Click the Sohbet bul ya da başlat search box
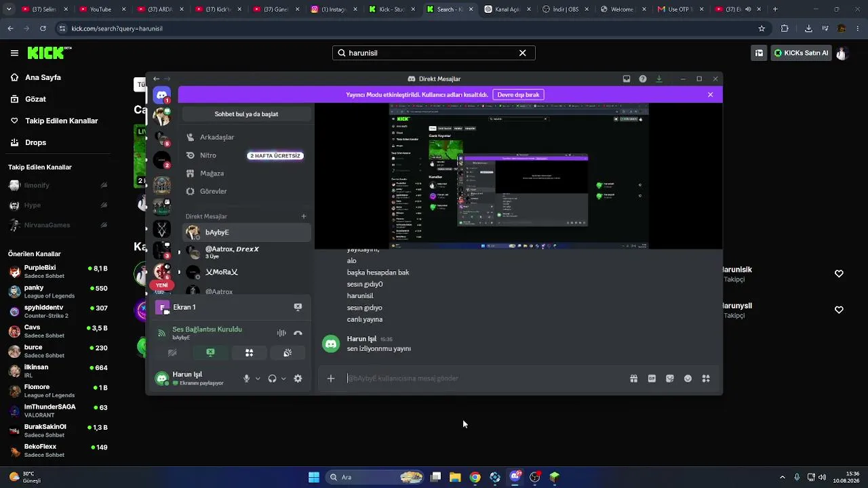The width and height of the screenshot is (868, 488). tap(246, 114)
